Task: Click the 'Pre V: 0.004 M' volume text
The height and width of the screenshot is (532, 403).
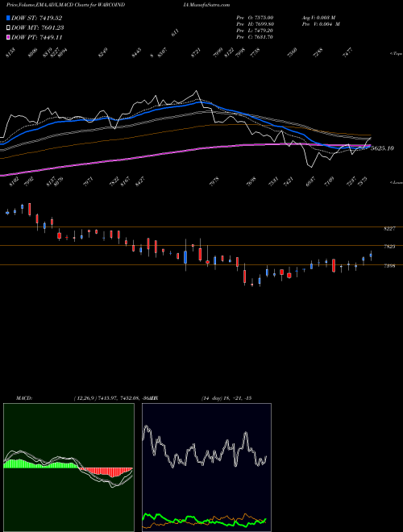Action: click(x=321, y=24)
